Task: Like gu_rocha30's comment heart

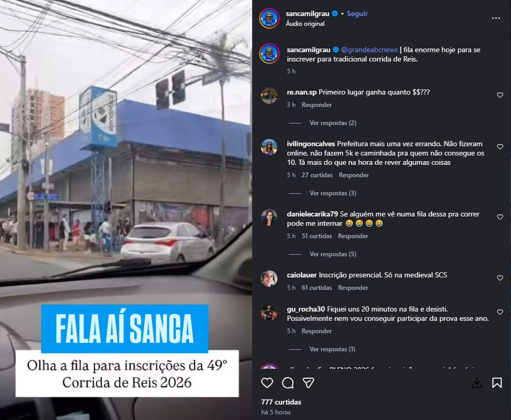Action: (x=500, y=312)
